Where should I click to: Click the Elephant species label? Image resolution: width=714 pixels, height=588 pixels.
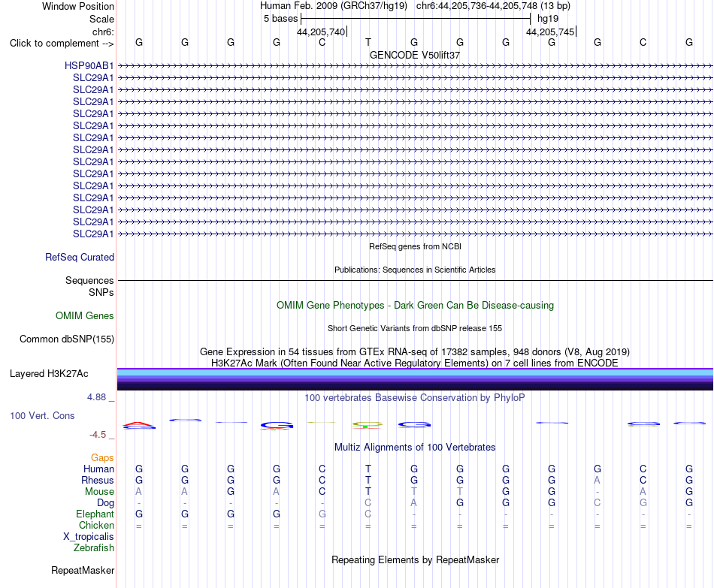(95, 514)
